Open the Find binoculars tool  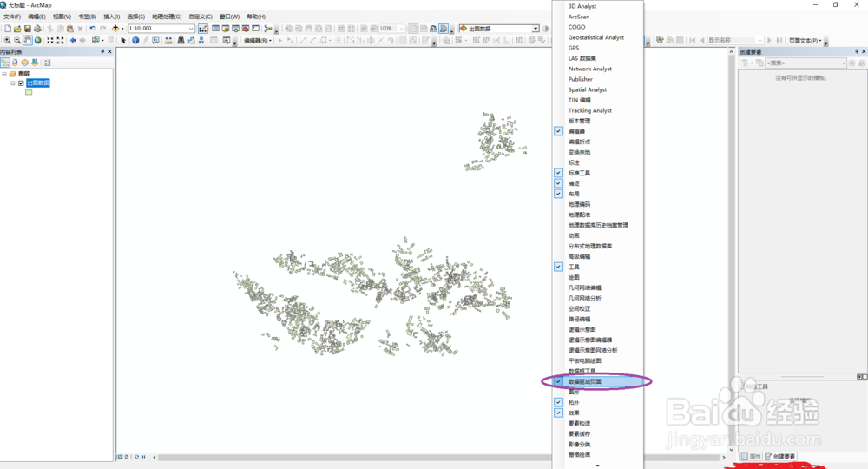(x=181, y=41)
